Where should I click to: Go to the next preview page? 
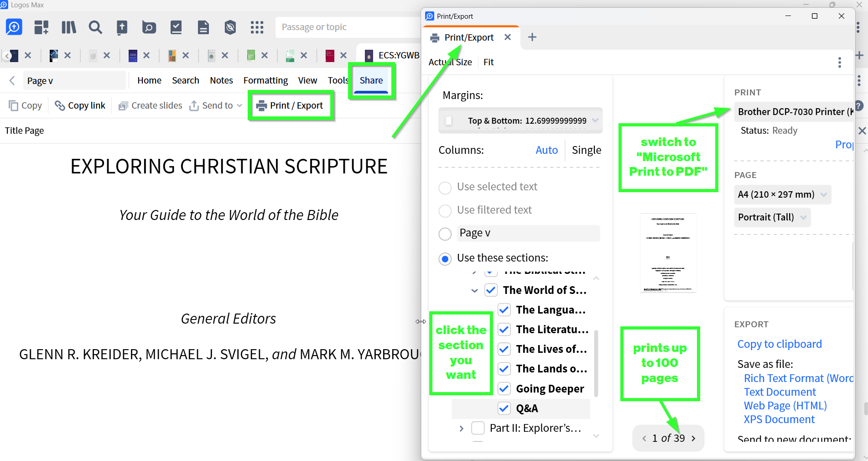pyautogui.click(x=693, y=439)
